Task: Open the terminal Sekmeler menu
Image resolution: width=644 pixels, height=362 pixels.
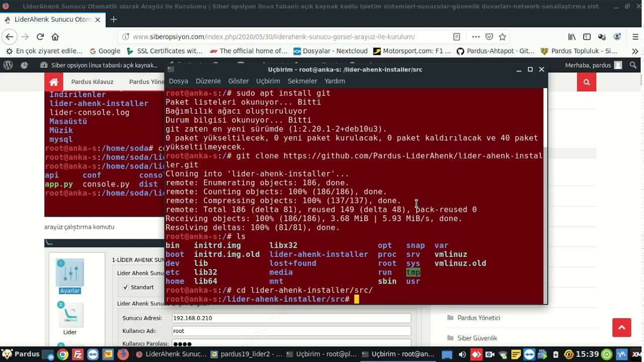Action: coord(302,81)
